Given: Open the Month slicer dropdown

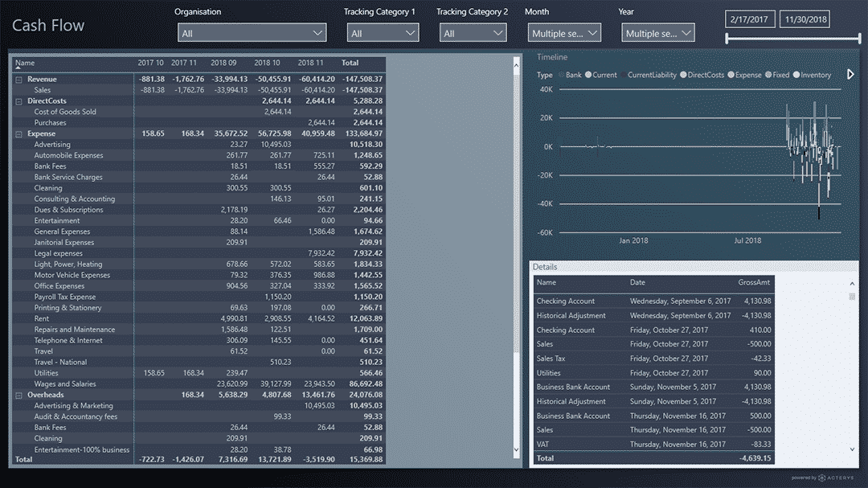Looking at the screenshot, I should (x=565, y=33).
